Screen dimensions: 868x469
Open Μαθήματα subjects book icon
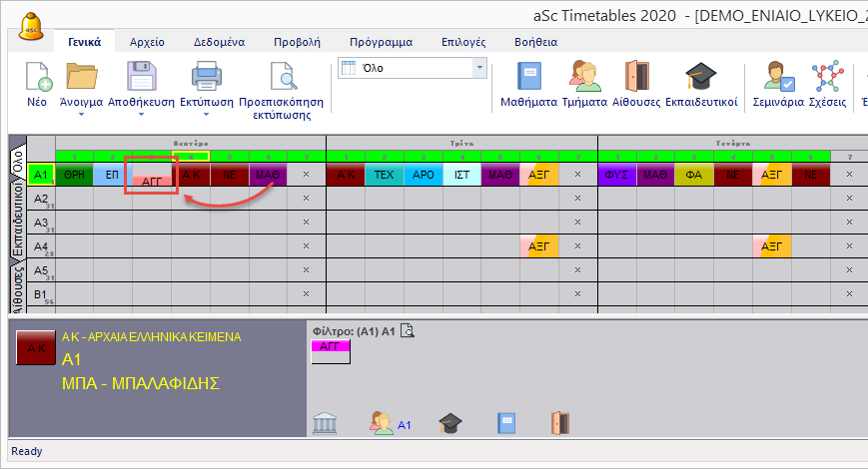click(528, 78)
